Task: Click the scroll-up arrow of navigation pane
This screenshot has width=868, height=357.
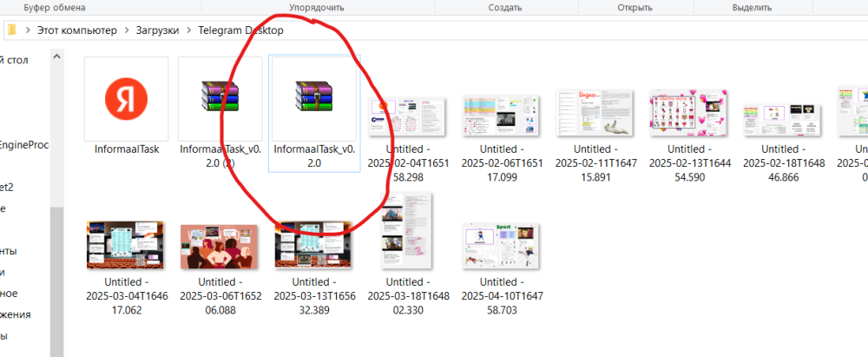Action: (x=56, y=56)
